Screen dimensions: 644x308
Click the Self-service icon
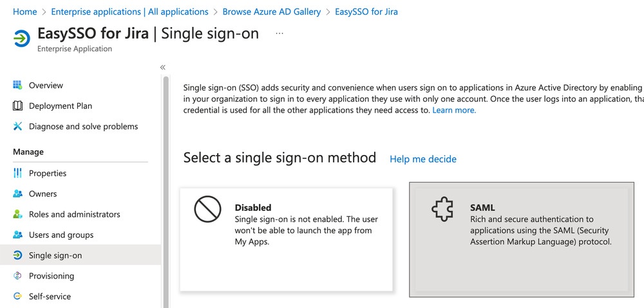point(17,296)
